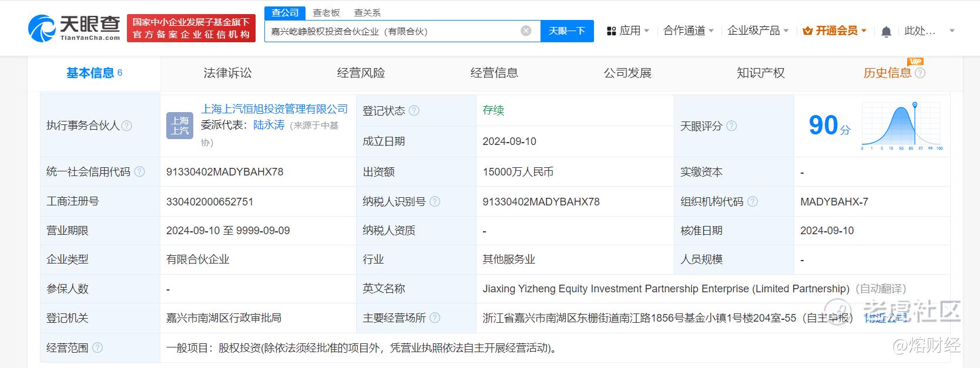Select the 经营信息 tab

click(x=494, y=73)
